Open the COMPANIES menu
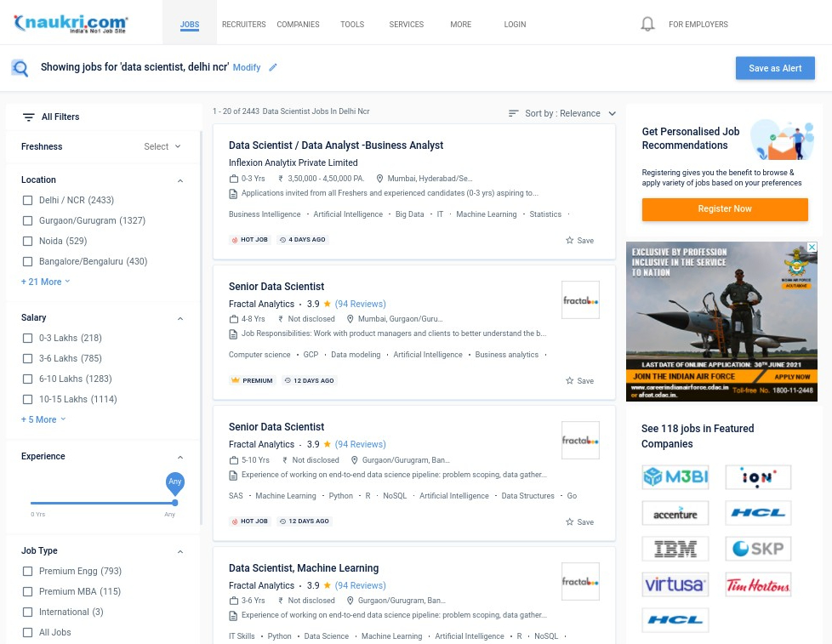Image resolution: width=832 pixels, height=644 pixels. 298,24
